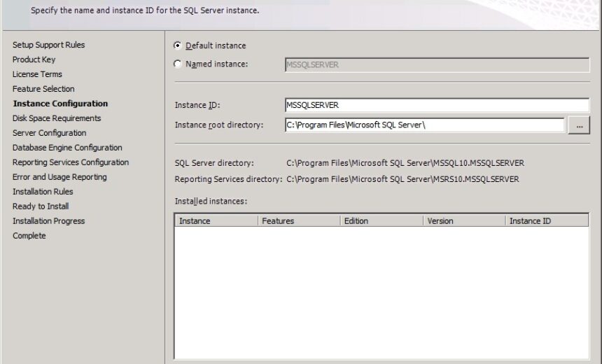Open Server Configuration step in sidebar
The width and height of the screenshot is (602, 364).
[50, 133]
